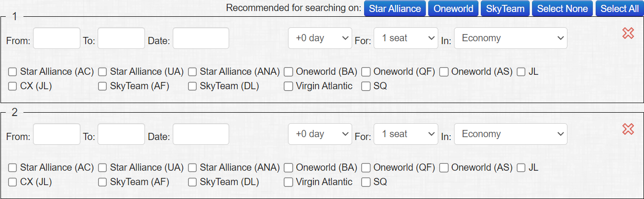
Task: Select the SQ checkbox in segment 2
Action: (366, 182)
